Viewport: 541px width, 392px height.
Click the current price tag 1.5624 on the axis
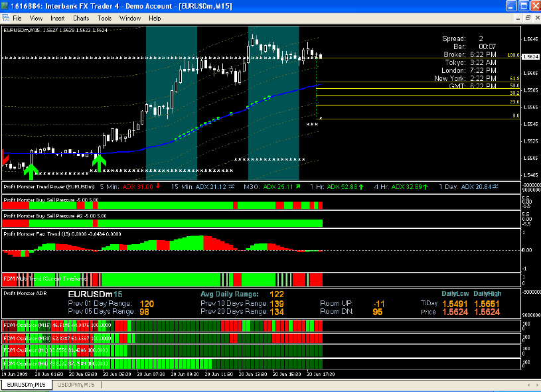[530, 56]
